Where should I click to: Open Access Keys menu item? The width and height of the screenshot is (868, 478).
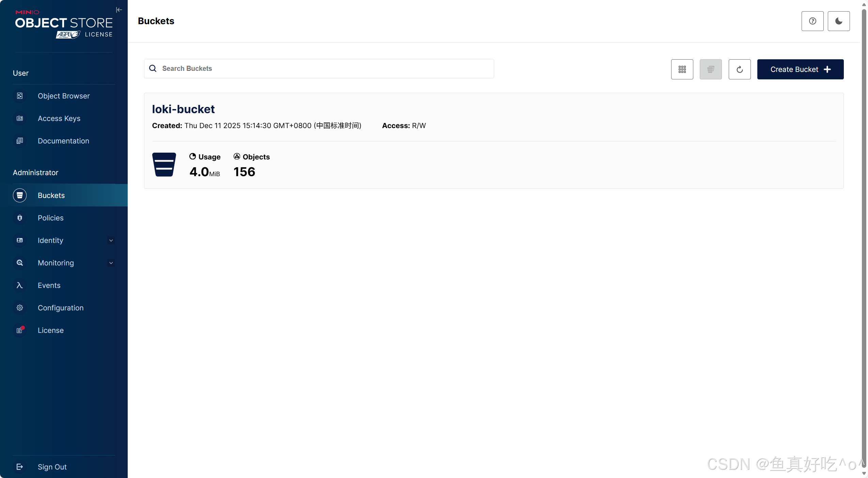(59, 119)
